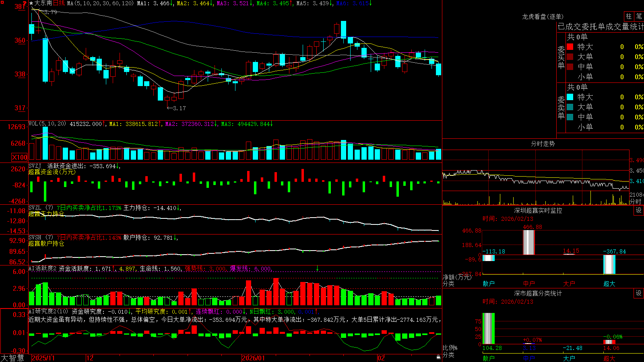This screenshot has width=644, height=362.
Task: Click the cyan 特大 sell-order swatch
Action: point(570,97)
